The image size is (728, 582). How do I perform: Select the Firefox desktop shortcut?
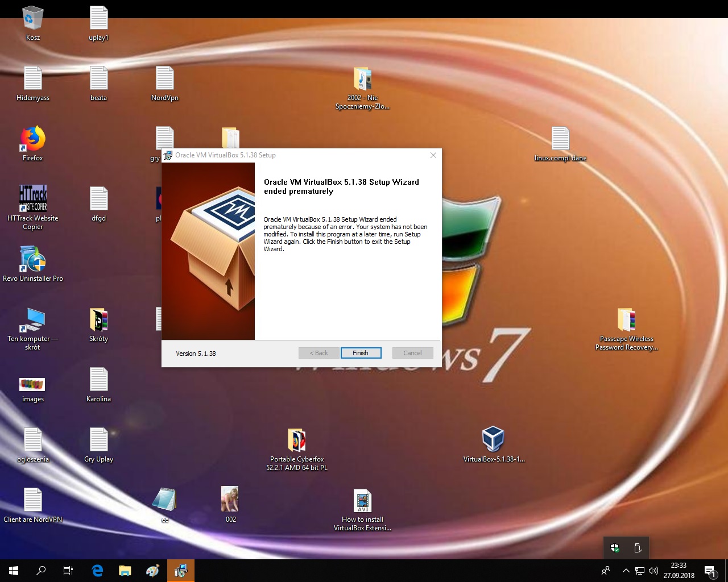[x=33, y=139]
